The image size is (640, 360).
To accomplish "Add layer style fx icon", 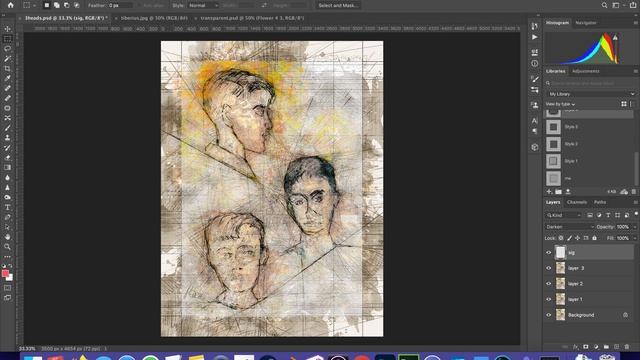I will [x=575, y=347].
